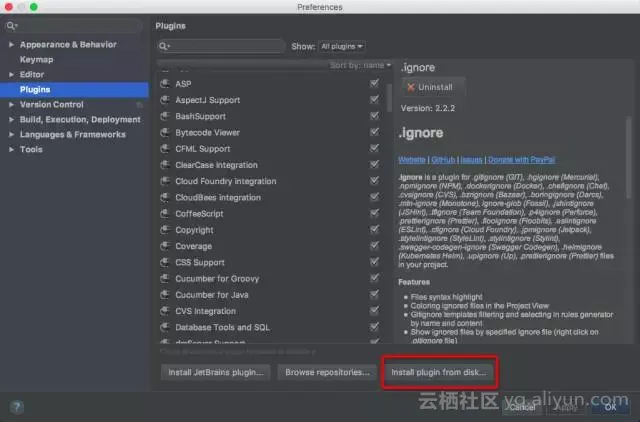This screenshot has height=422, width=640.
Task: Click the BashSupport plugin icon
Action: point(165,116)
